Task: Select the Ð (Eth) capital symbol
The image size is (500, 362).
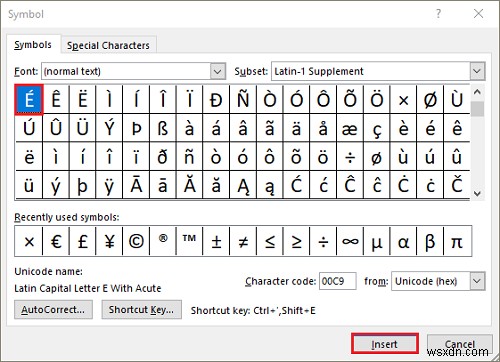Action: 216,100
